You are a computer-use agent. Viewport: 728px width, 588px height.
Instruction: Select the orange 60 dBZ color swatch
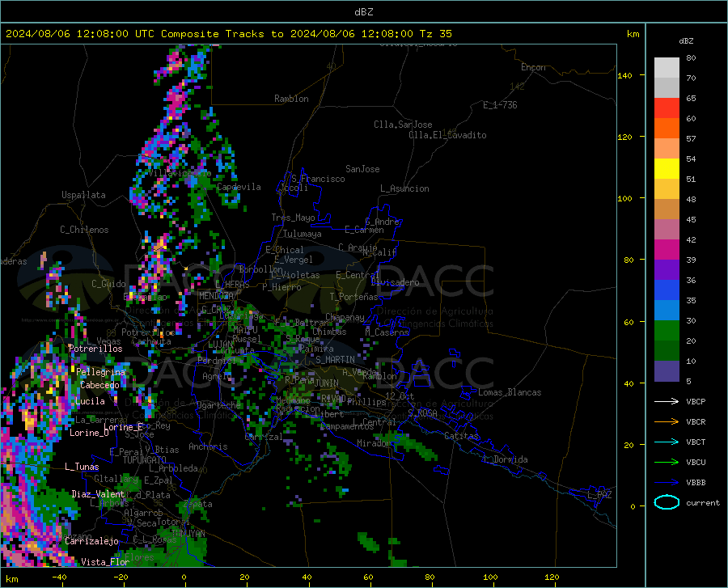pyautogui.click(x=667, y=129)
